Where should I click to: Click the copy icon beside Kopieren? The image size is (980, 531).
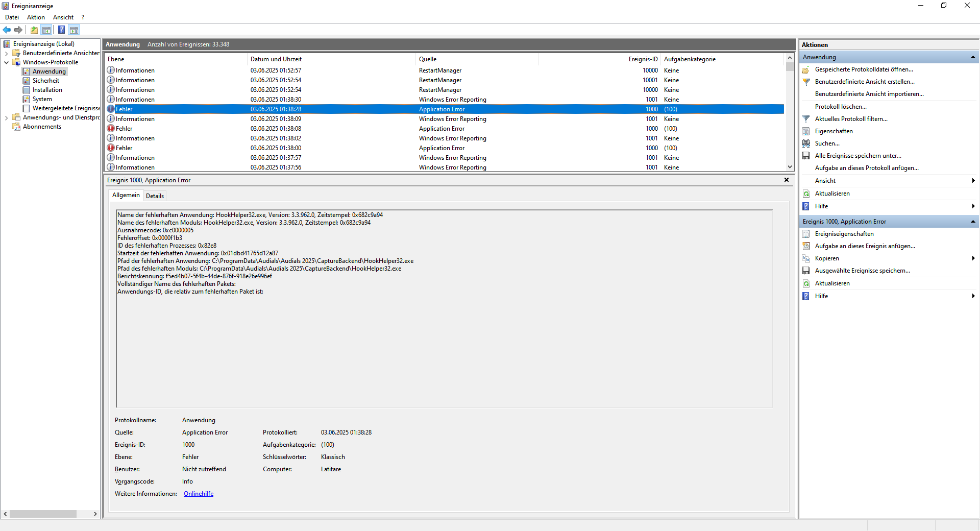(806, 258)
